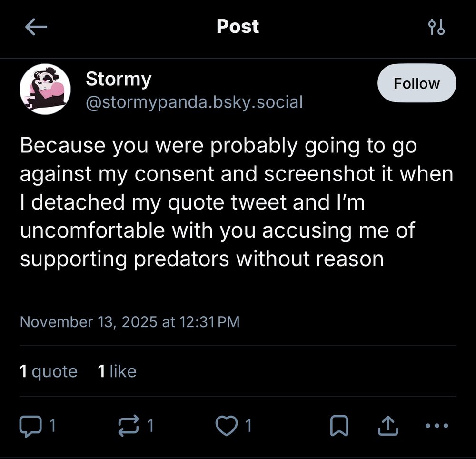This screenshot has width=476, height=459.
Task: Open share options for this post
Action: (x=387, y=426)
